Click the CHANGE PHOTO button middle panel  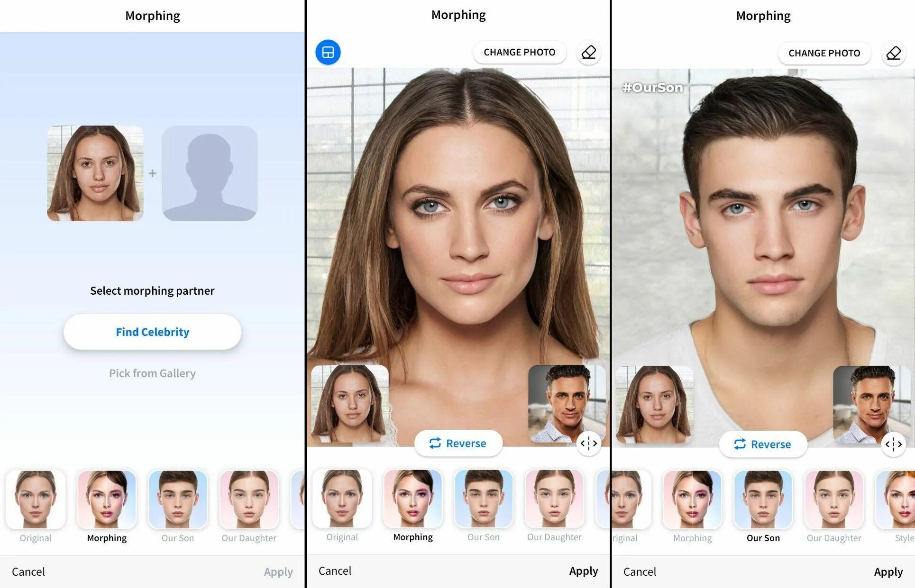coord(520,52)
